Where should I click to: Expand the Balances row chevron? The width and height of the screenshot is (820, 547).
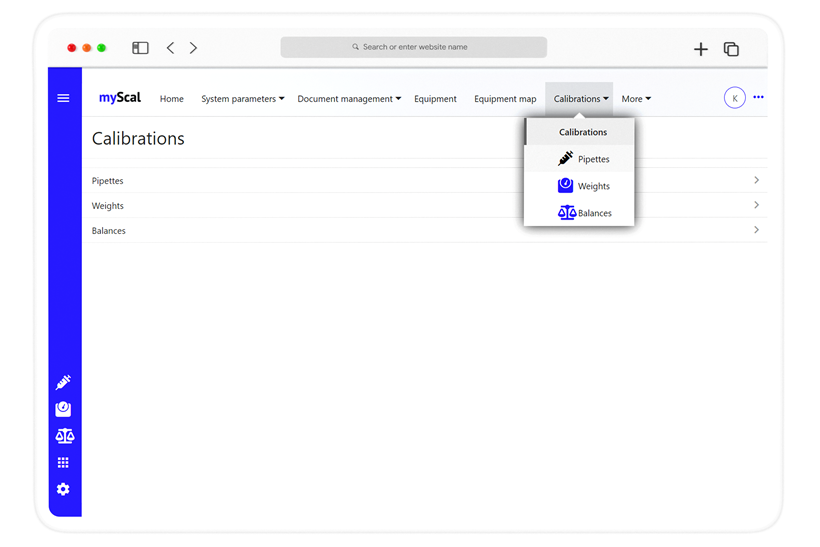[x=756, y=230]
